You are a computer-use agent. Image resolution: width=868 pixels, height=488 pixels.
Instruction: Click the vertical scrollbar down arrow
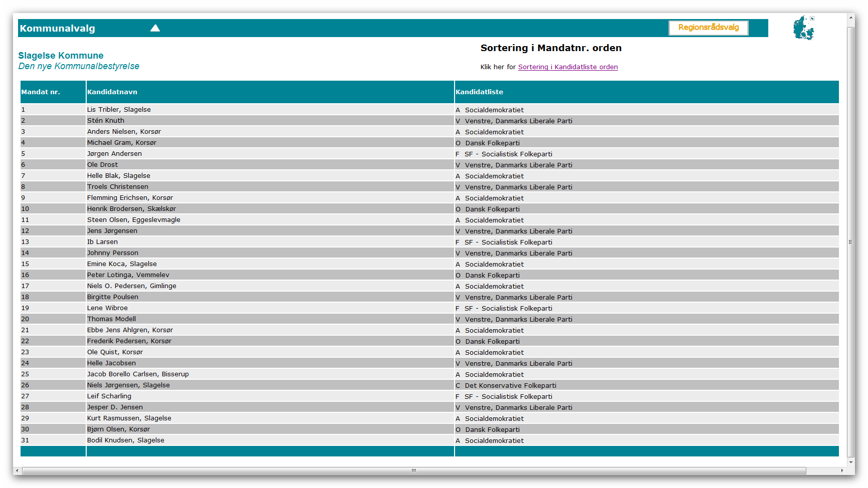(x=850, y=462)
